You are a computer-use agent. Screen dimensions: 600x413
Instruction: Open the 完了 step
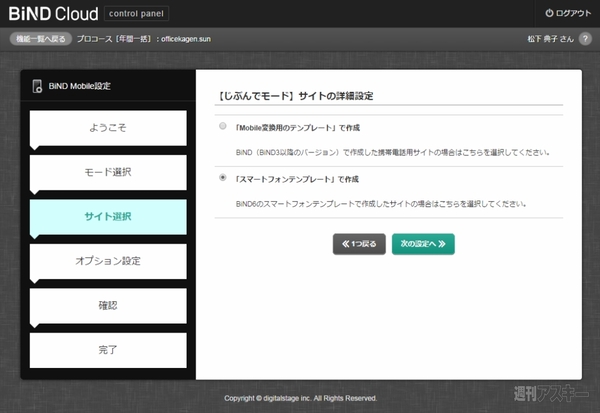pyautogui.click(x=108, y=350)
